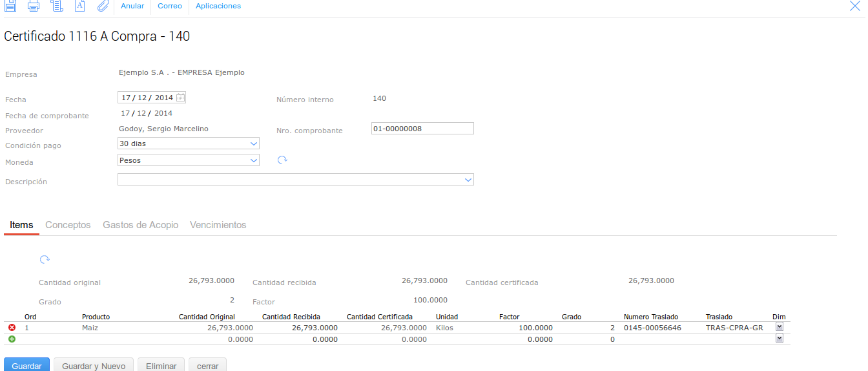Open the Vencimientos tab
Viewport: 868px width, 371px height.
tap(218, 225)
